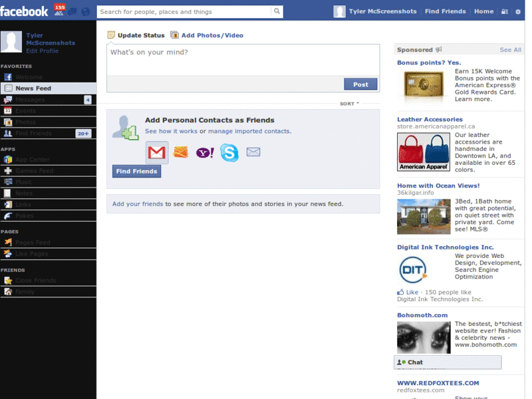Click the Family sidebar icon
The height and width of the screenshot is (399, 532).
[8, 292]
